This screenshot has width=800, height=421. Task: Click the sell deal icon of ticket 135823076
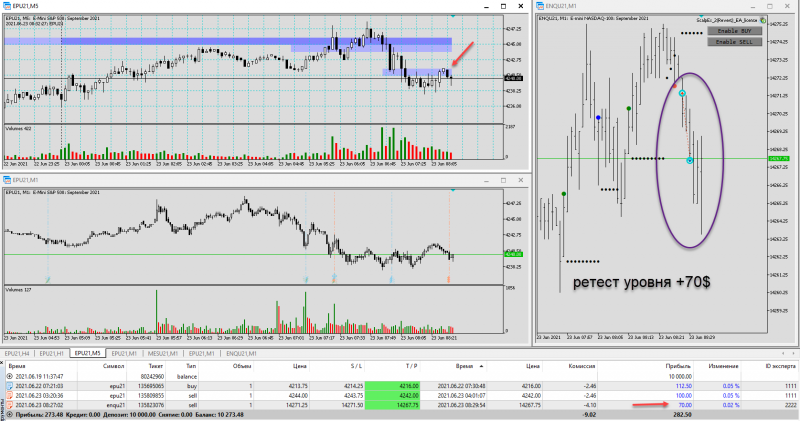click(x=10, y=405)
